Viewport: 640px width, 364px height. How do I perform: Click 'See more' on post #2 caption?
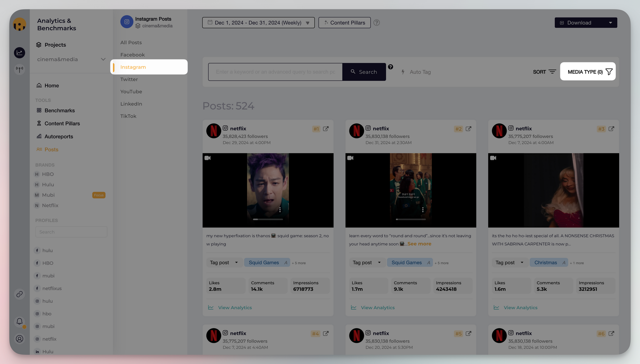click(x=419, y=244)
